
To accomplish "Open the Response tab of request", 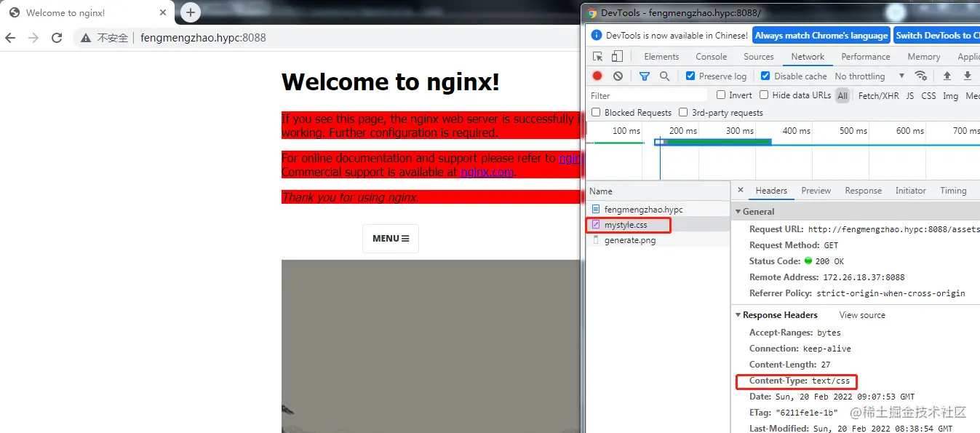I will tap(863, 191).
